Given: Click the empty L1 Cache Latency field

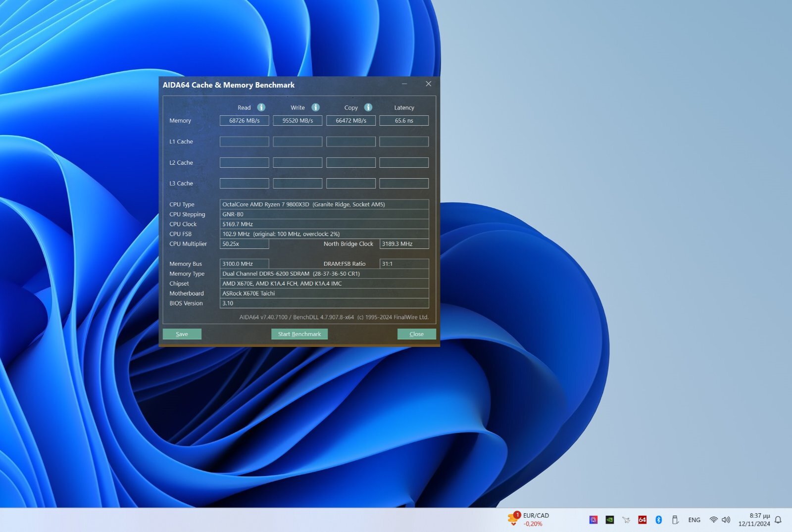Looking at the screenshot, I should click(404, 142).
